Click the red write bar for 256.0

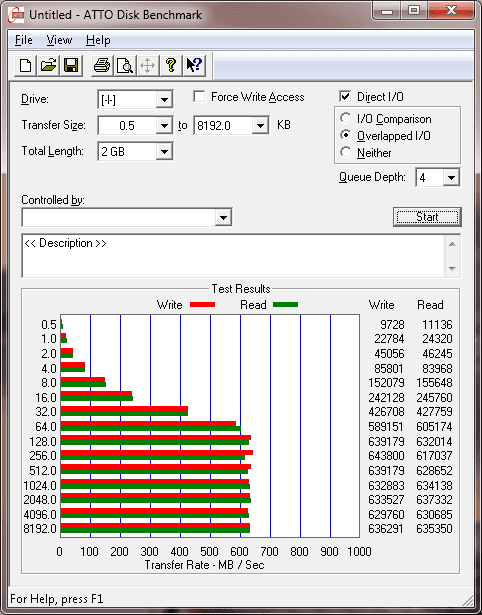click(157, 452)
